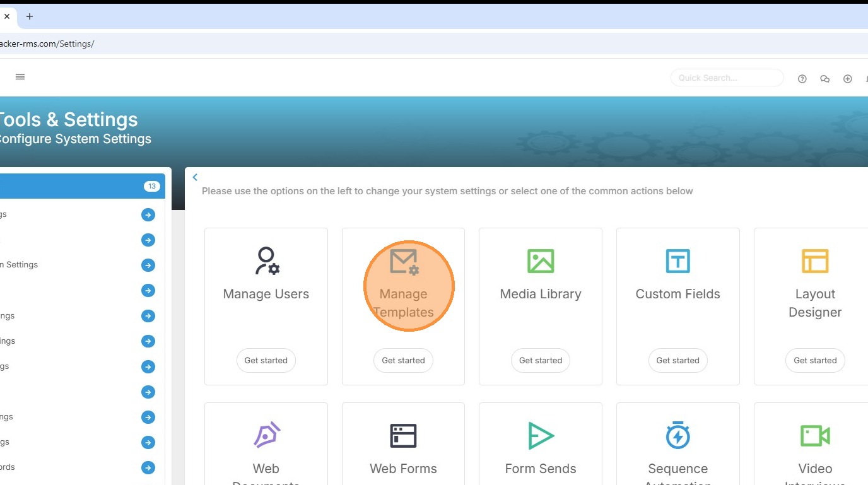
Task: Open the Media Library image icon
Action: [x=540, y=260]
